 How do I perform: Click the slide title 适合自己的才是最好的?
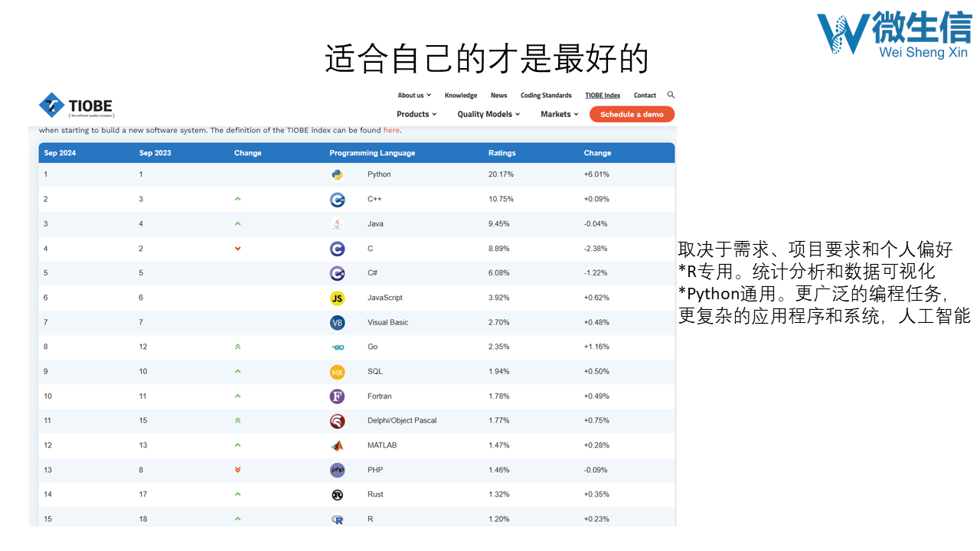(487, 58)
